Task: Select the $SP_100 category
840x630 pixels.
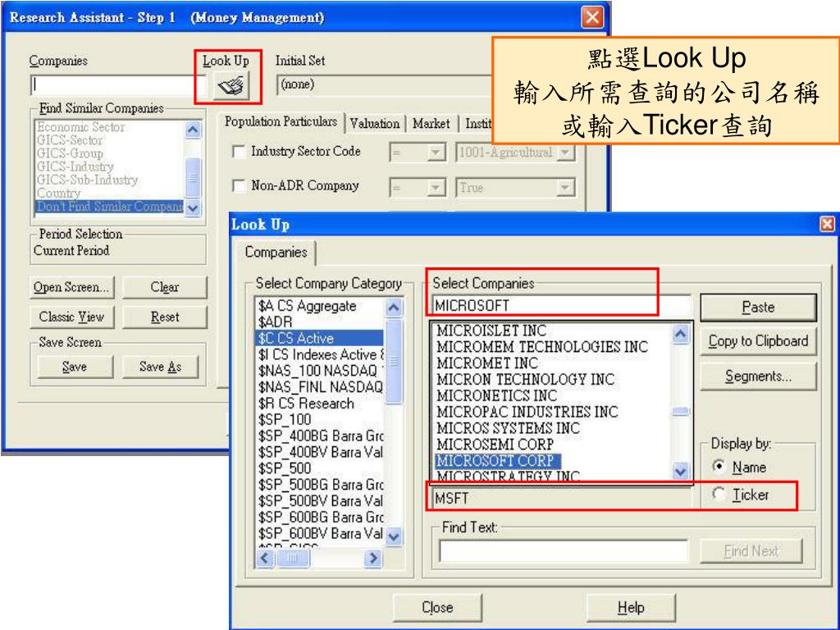Action: [285, 419]
